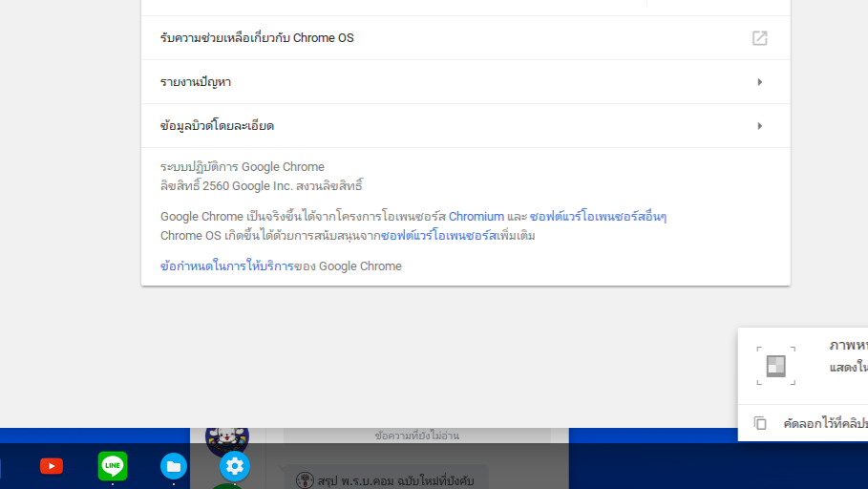Launch YouTube from the shelf
This screenshot has width=868, height=489.
click(52, 466)
